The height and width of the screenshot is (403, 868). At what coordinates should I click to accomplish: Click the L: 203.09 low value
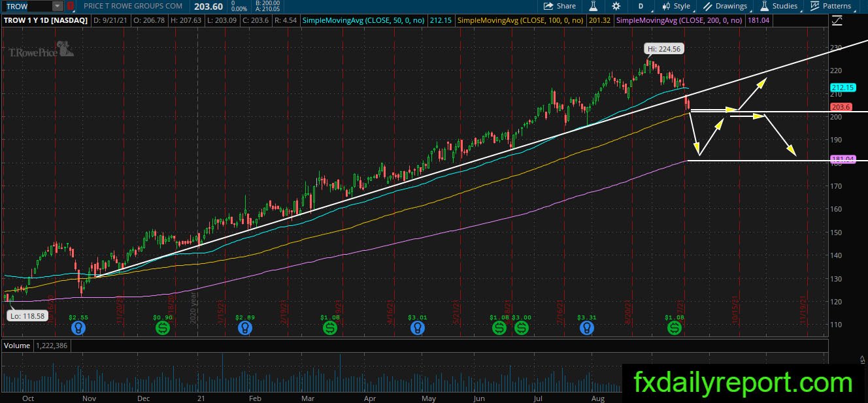[222, 21]
